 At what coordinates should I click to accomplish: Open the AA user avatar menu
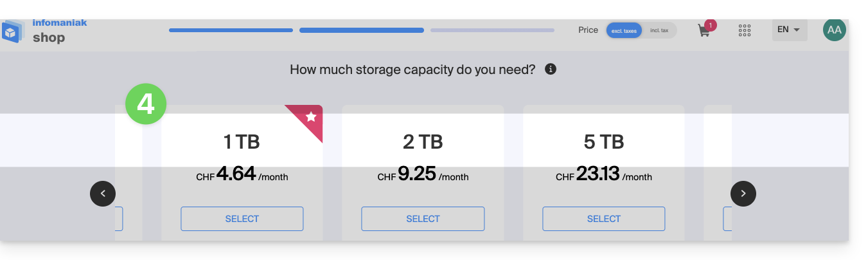[835, 30]
